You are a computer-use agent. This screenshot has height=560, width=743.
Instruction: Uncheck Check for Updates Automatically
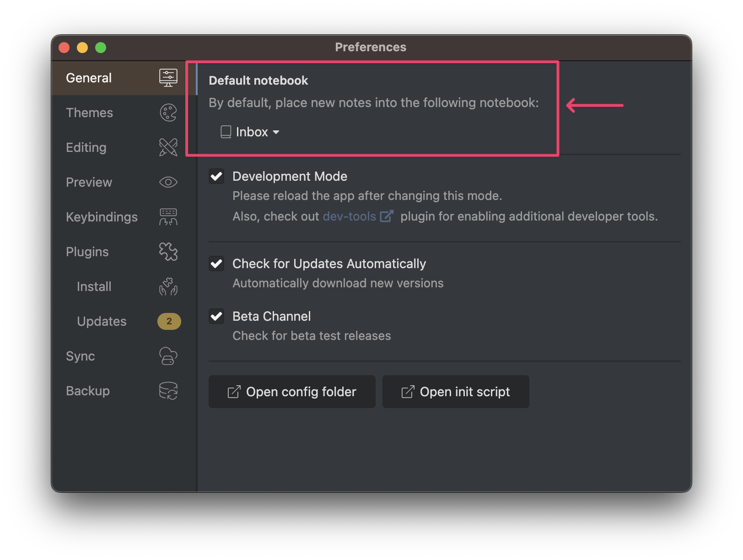pyautogui.click(x=216, y=264)
